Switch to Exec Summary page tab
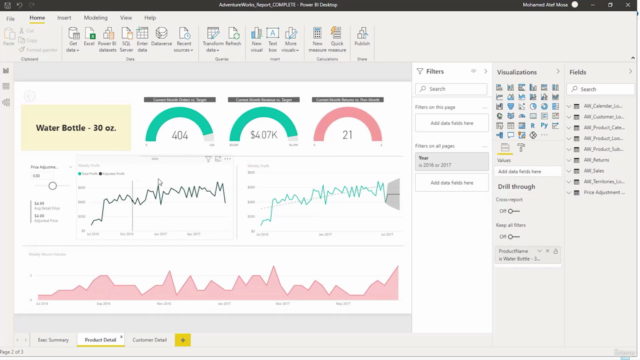This screenshot has height=360, width=640. 53,340
